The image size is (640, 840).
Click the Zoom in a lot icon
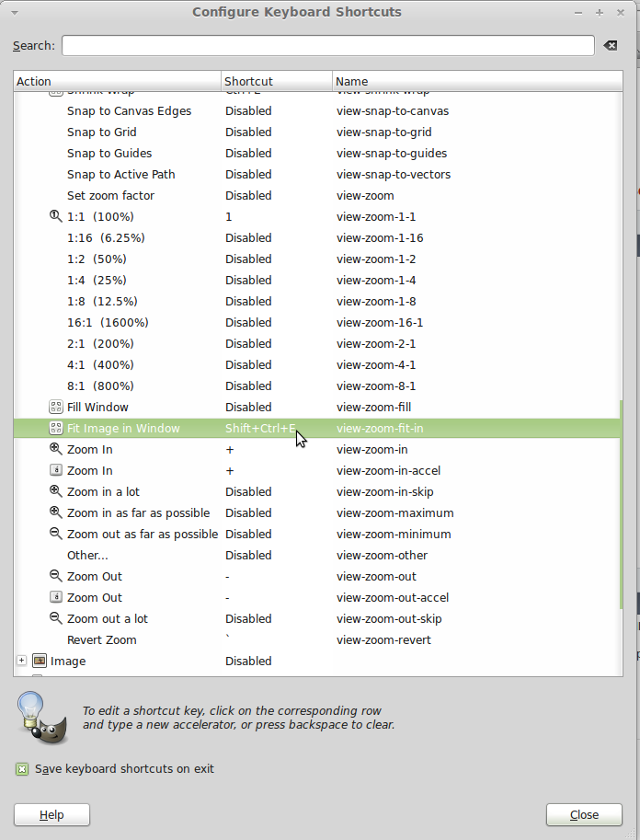[56, 491]
